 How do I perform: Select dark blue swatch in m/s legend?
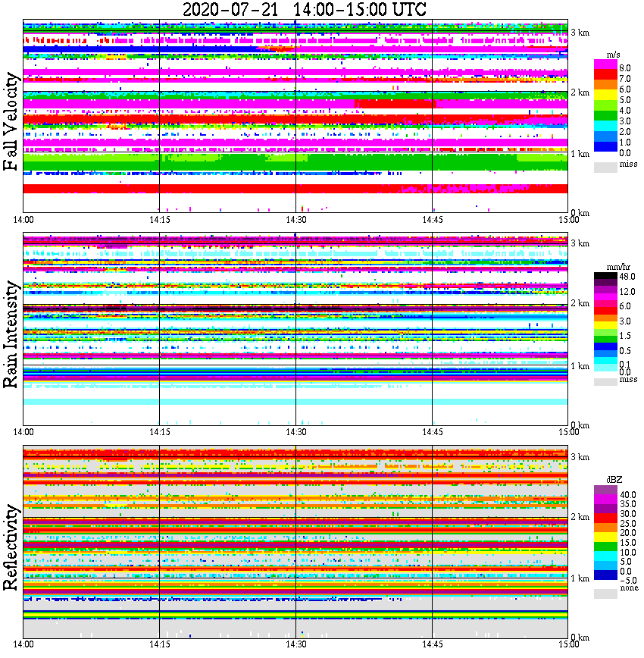pos(605,146)
